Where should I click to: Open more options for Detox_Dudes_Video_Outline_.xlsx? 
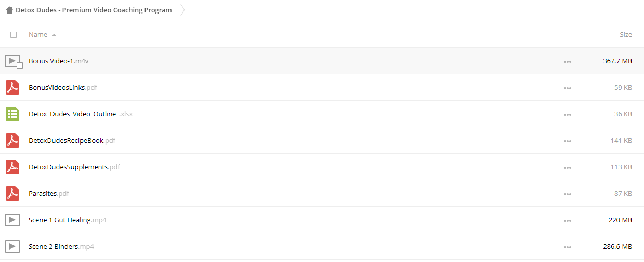[x=567, y=115]
